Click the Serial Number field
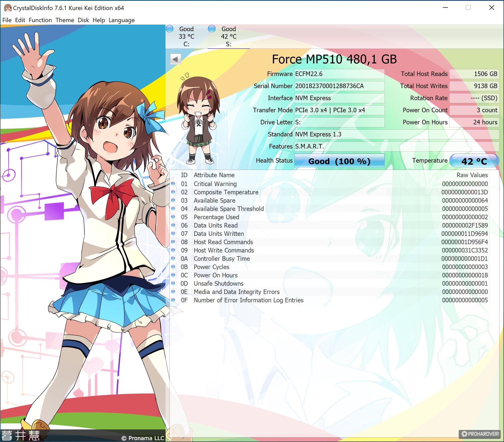The width and height of the screenshot is (504, 442). 340,86
